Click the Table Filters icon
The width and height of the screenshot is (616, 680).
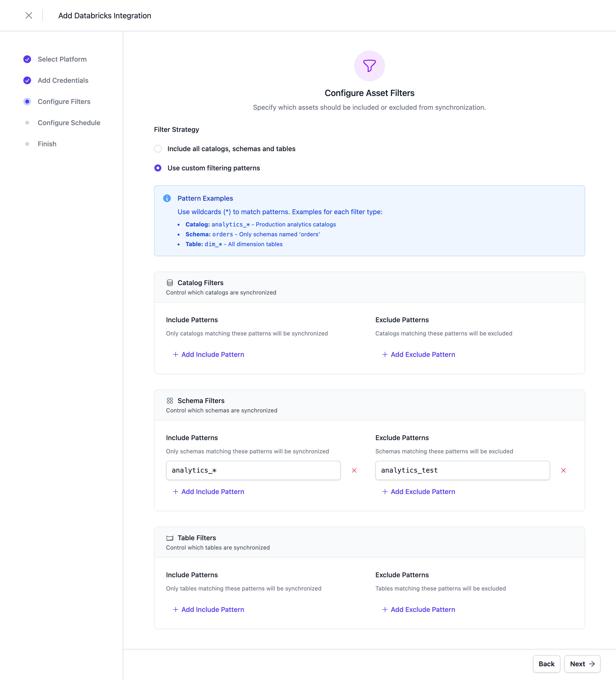[170, 538]
